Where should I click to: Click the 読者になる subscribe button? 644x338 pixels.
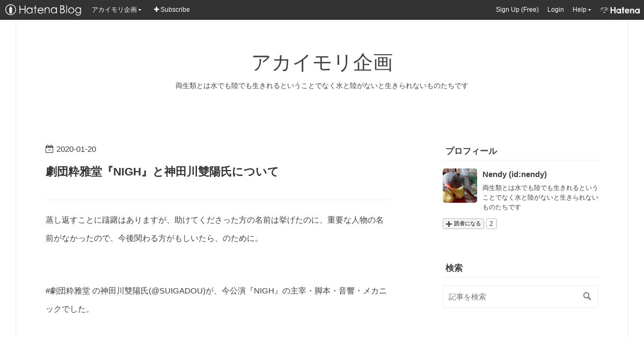pos(463,224)
